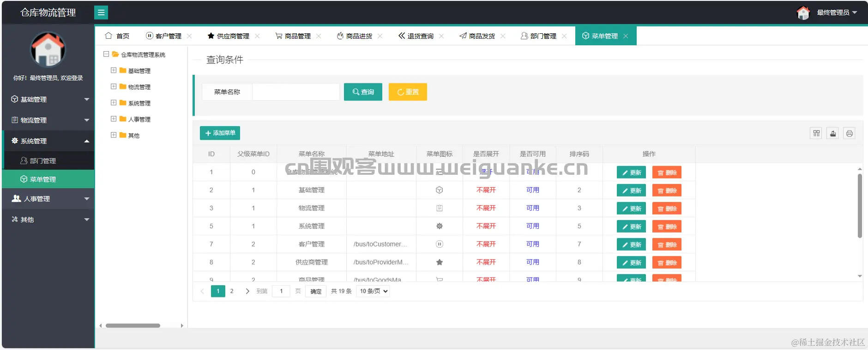
Task: Click 更新 for the 基础管理 row
Action: [631, 190]
